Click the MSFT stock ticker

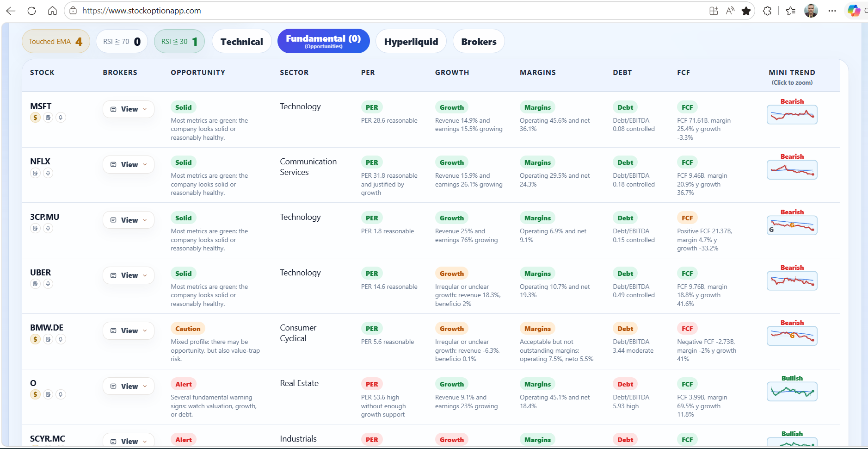click(x=41, y=106)
